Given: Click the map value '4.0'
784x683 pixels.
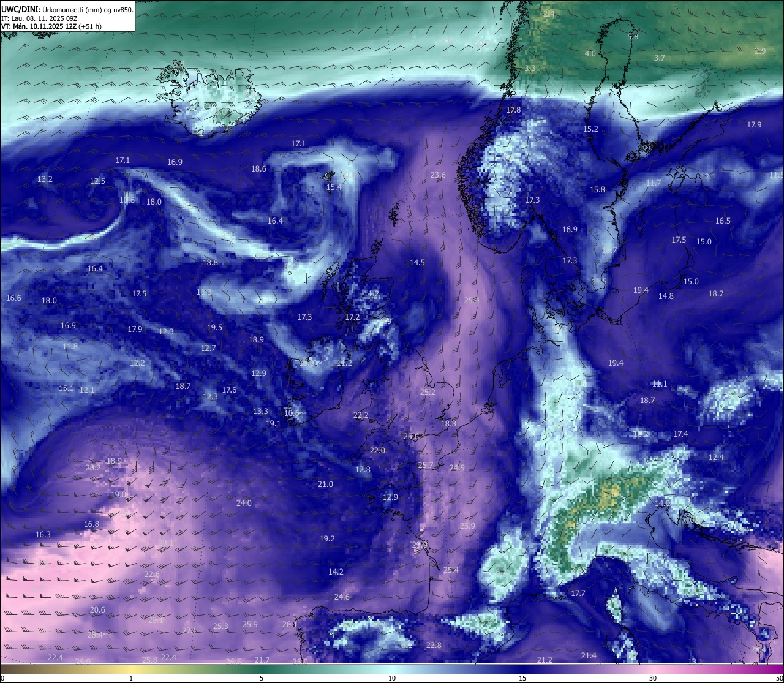Looking at the screenshot, I should [590, 53].
